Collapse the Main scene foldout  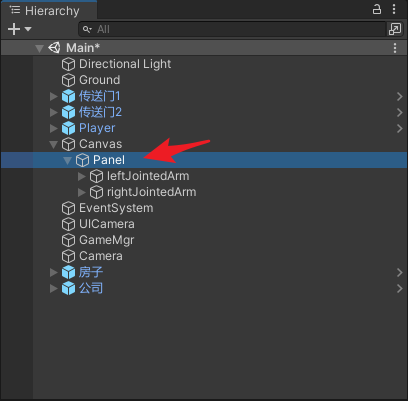[x=40, y=48]
